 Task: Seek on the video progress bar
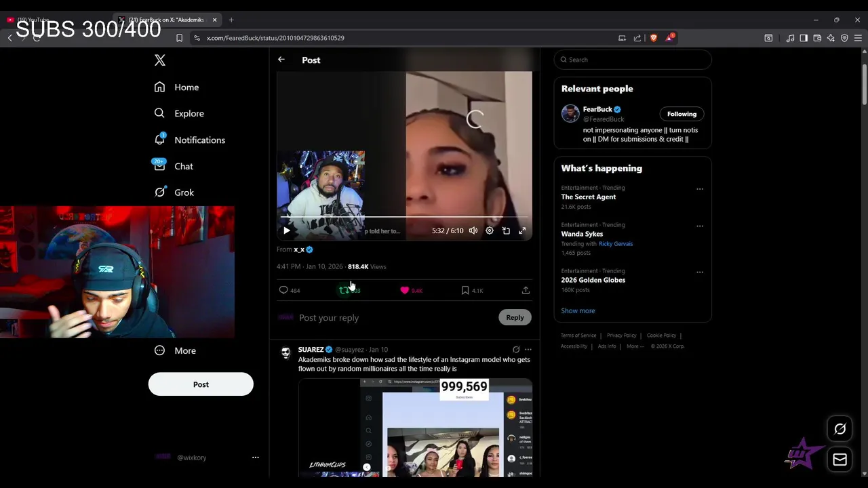pyautogui.click(x=404, y=217)
